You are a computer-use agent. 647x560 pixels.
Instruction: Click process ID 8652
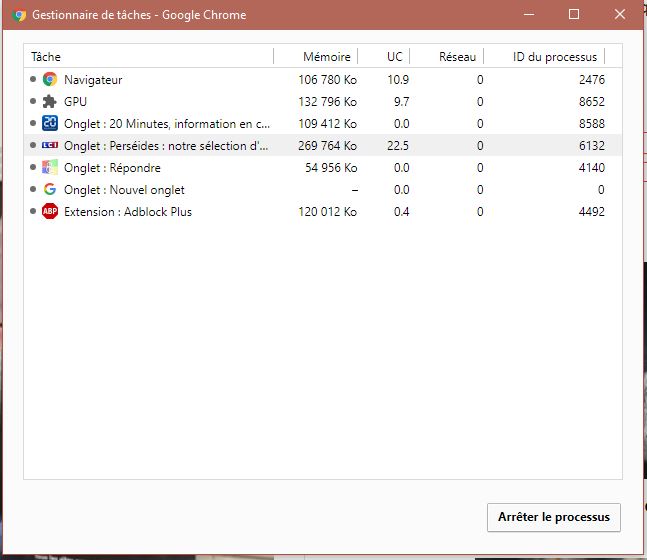[x=592, y=102]
